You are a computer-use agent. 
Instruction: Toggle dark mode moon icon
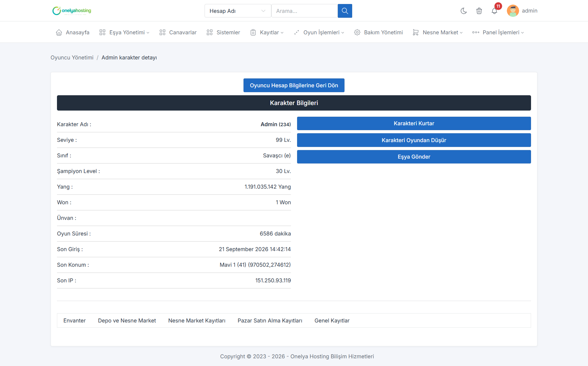pos(464,11)
